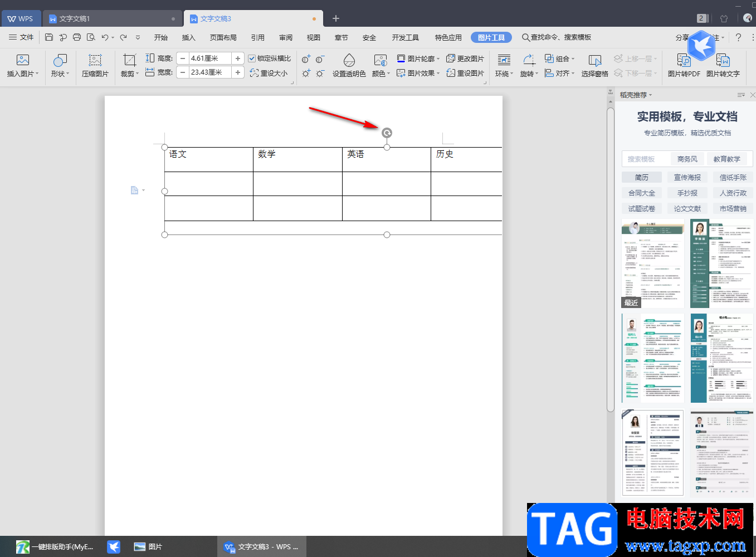
Task: Increase contrast icon
Action: (306, 59)
